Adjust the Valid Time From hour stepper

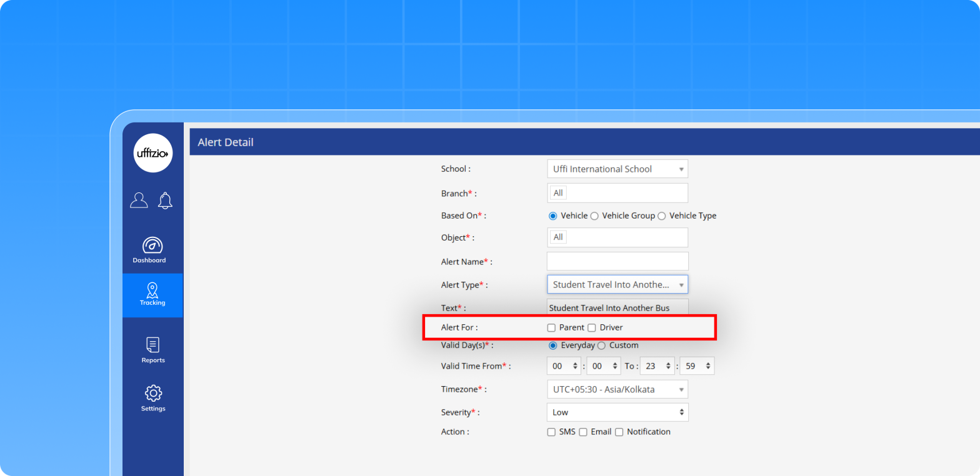575,367
